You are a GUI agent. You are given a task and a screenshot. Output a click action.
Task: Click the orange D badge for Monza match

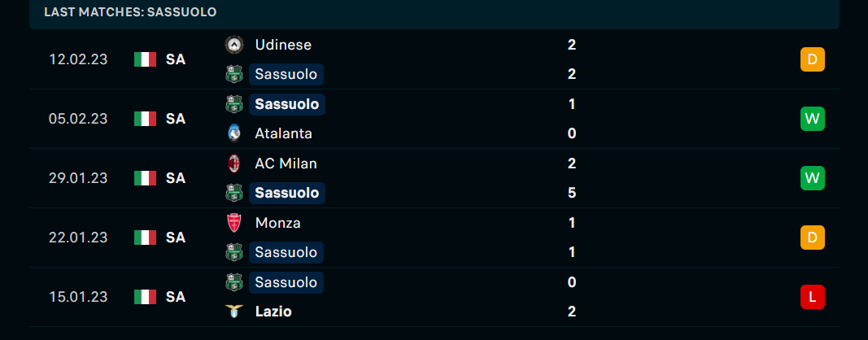tap(812, 238)
